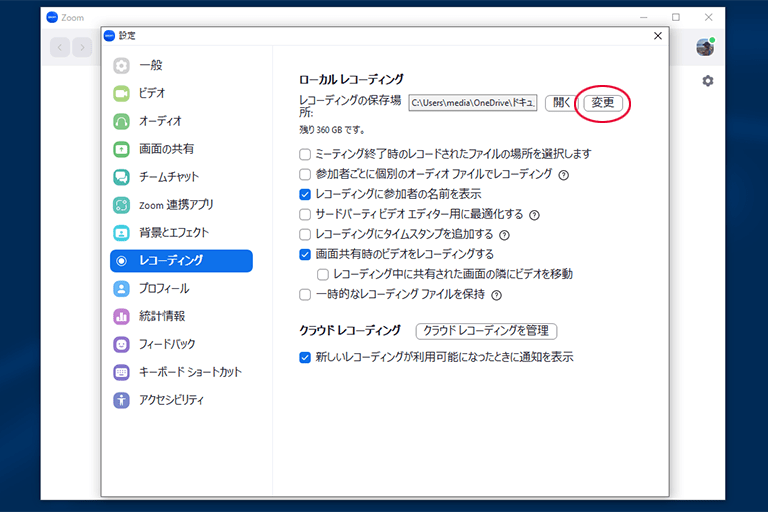768x512 pixels.
Task: Select the Video camera icon in sidebar
Action: (x=122, y=93)
